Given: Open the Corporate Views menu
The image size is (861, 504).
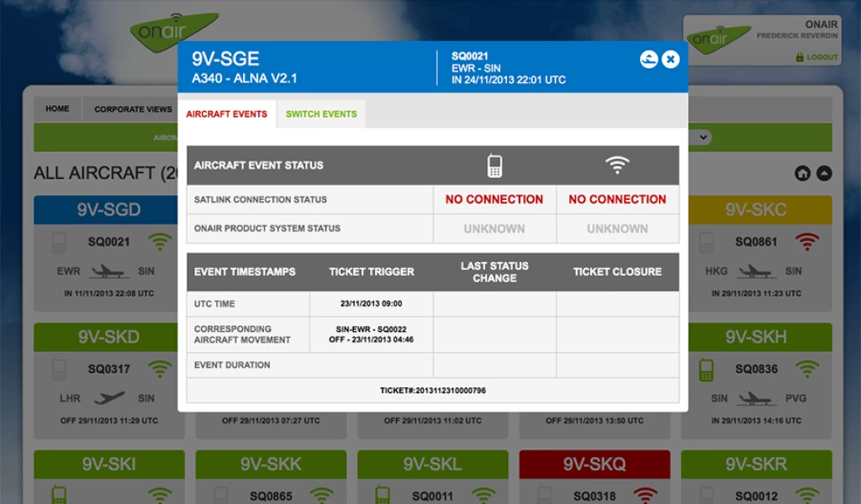Looking at the screenshot, I should point(133,109).
